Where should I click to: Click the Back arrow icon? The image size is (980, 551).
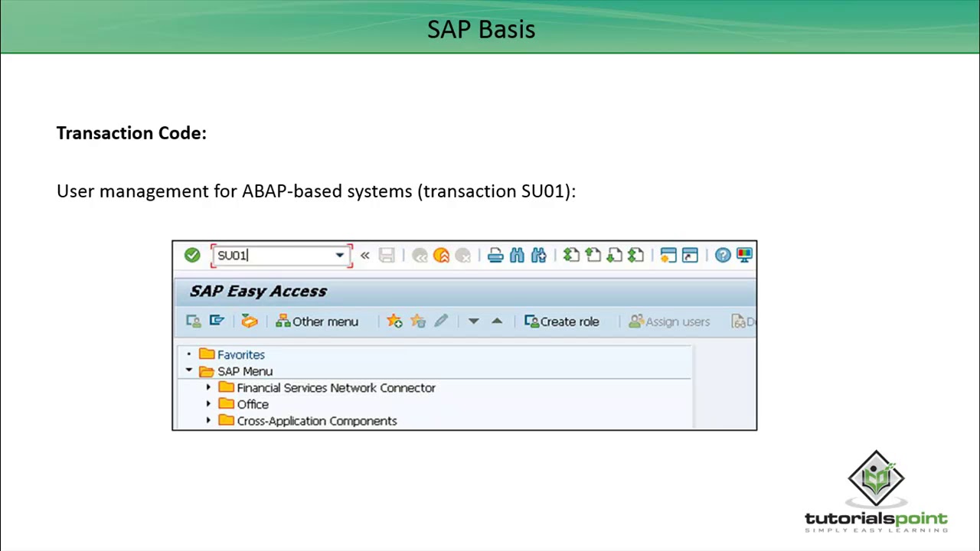click(420, 256)
